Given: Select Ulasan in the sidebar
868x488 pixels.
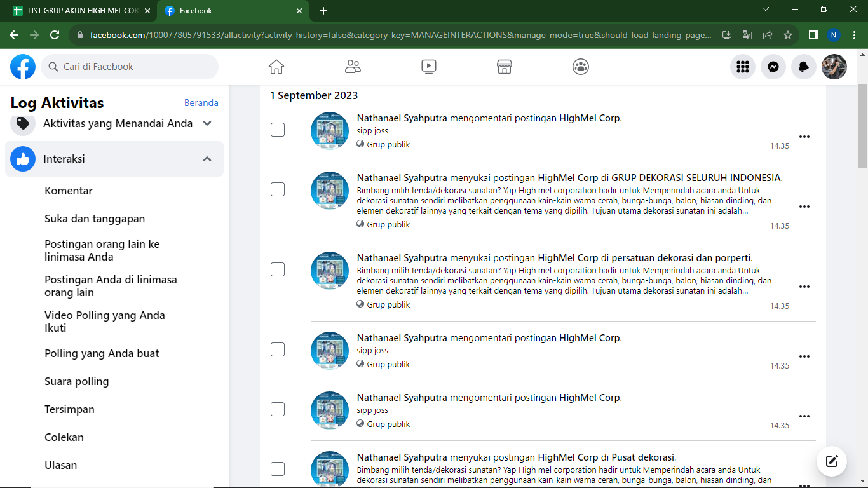Looking at the screenshot, I should point(61,465).
